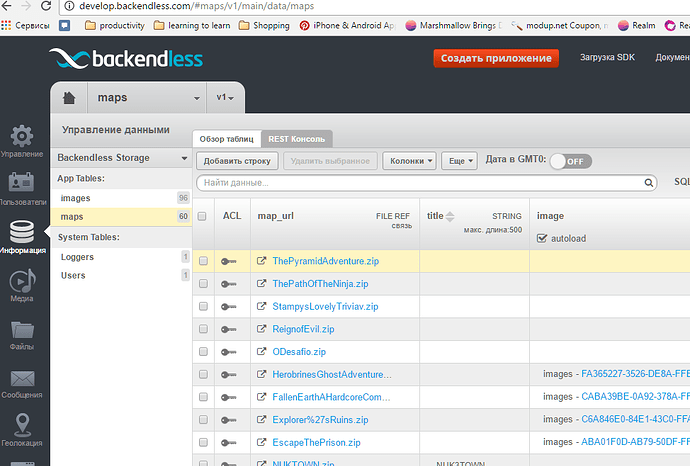The width and height of the screenshot is (690, 466).
Task: Click Создать приложение button
Action: (496, 58)
